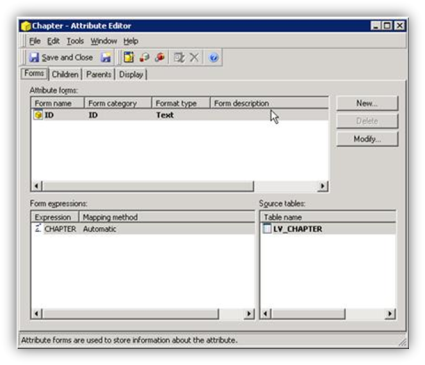Open the Tools menu
This screenshot has width=425, height=365.
click(75, 41)
